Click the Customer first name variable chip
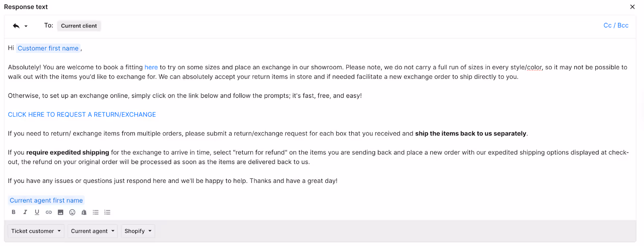This screenshot has width=644, height=246. 48,48
